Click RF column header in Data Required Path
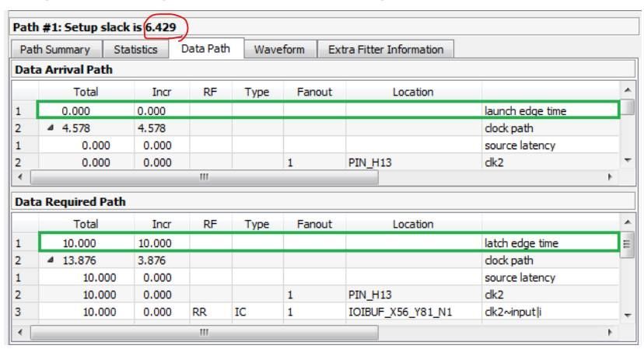 (x=210, y=224)
